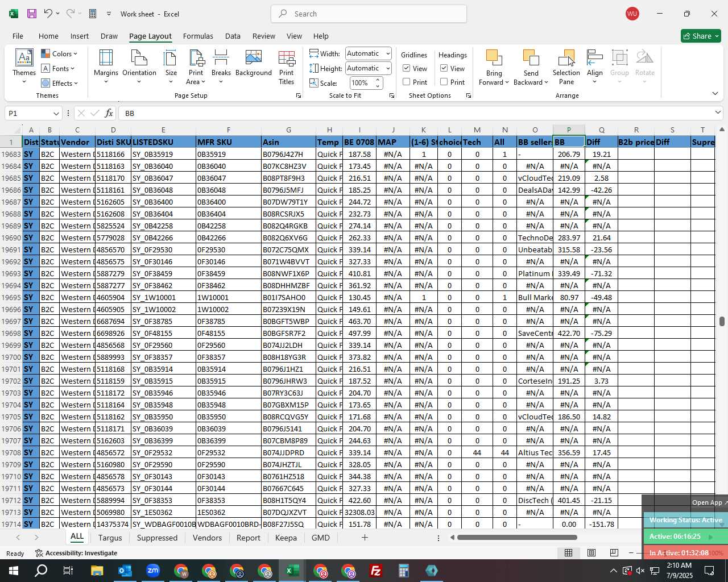Insert function via fx icon

[x=109, y=113]
